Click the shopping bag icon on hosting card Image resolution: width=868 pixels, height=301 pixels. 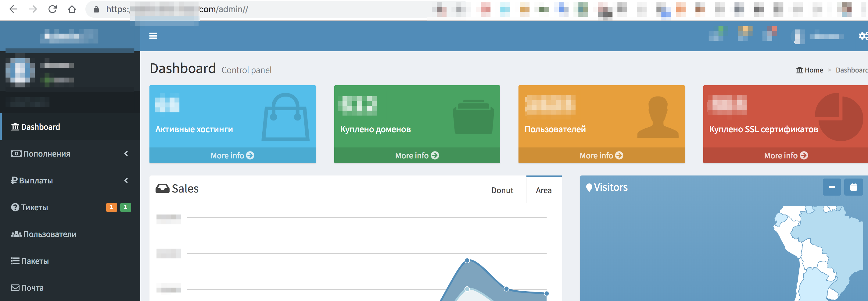286,118
